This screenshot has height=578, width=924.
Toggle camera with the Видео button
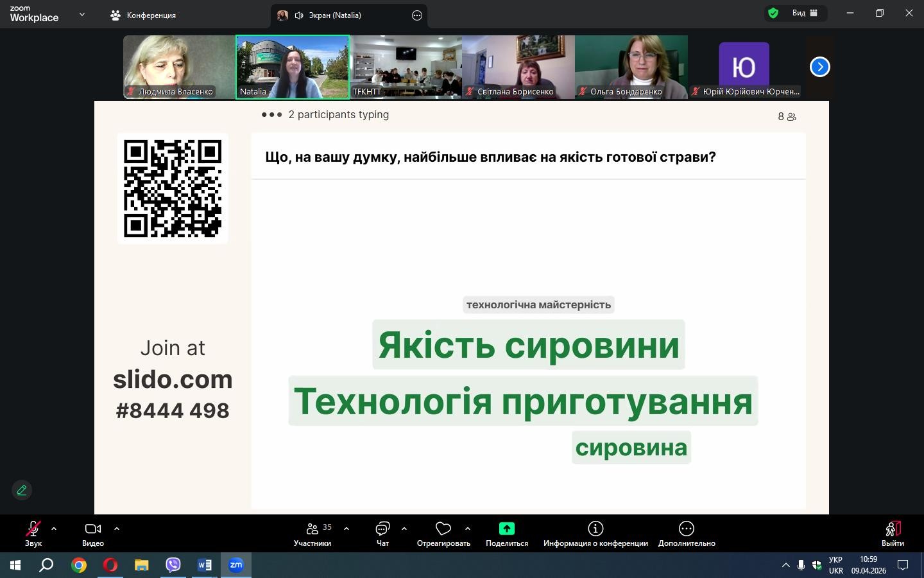pyautogui.click(x=93, y=533)
